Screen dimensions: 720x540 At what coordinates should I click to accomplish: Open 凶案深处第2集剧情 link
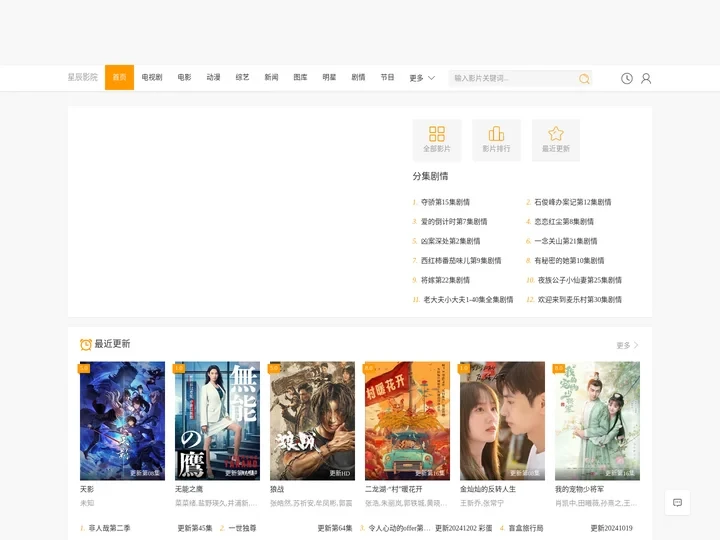pos(450,241)
